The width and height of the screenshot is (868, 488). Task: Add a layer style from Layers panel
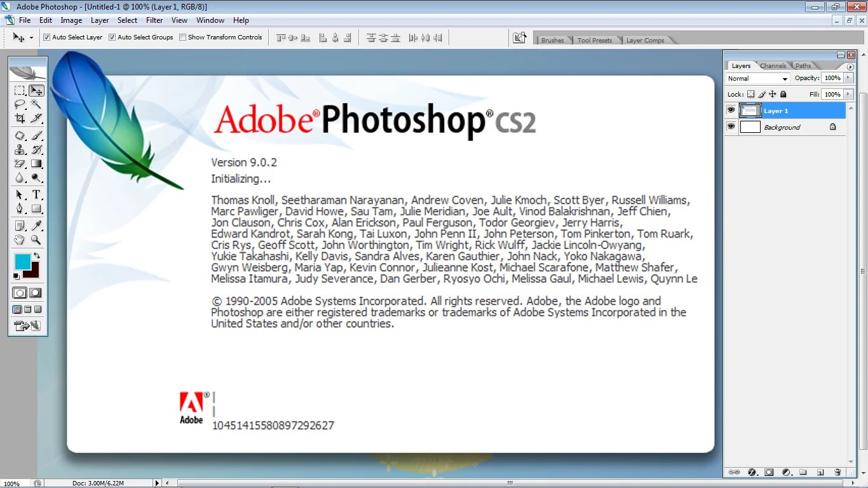click(752, 472)
